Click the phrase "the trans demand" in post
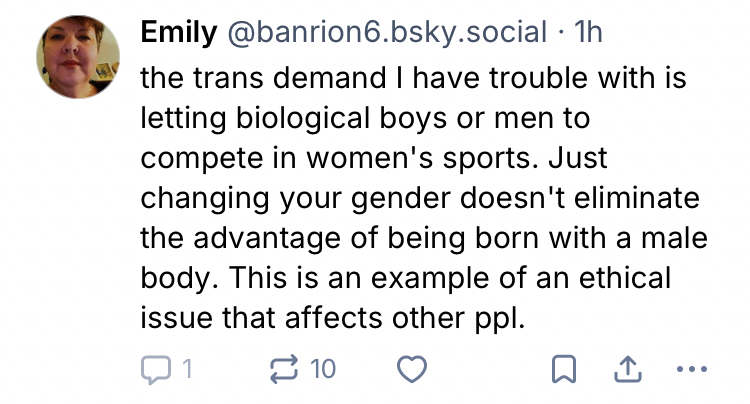 pos(246,76)
